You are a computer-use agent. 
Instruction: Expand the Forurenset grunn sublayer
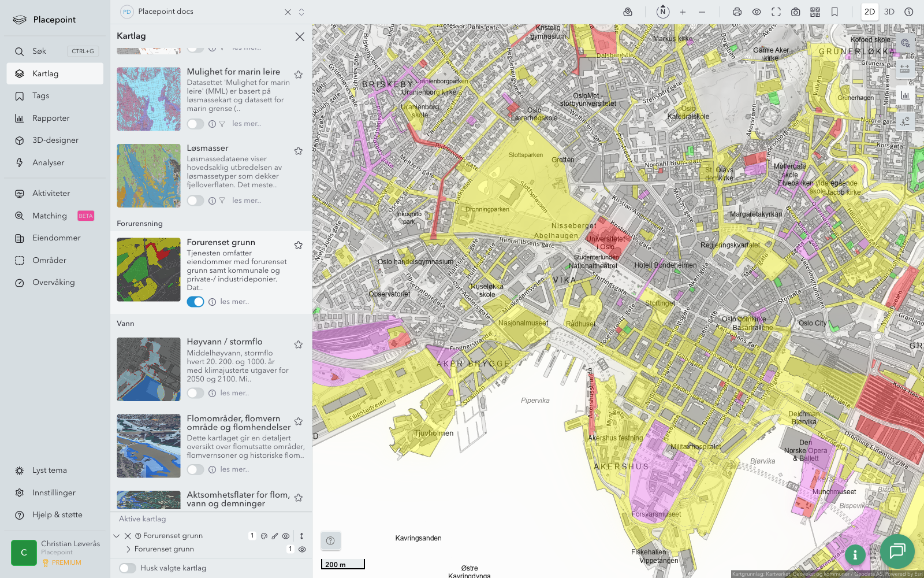tap(128, 549)
